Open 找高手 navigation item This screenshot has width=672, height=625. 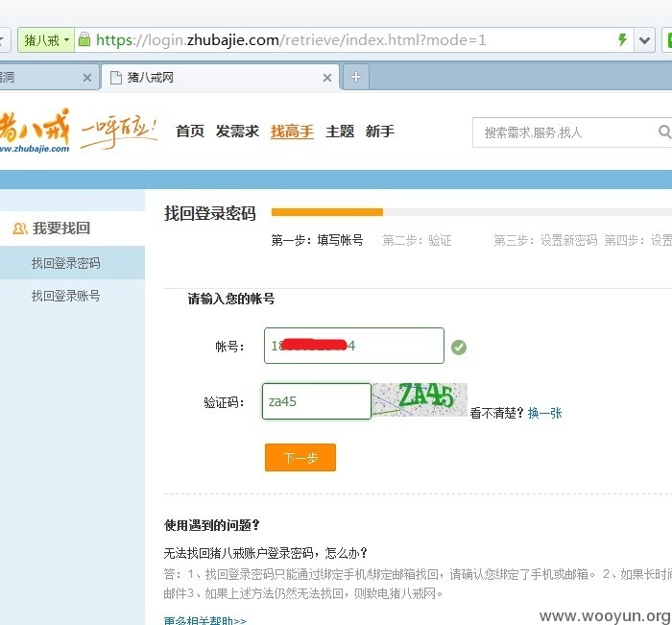click(292, 132)
